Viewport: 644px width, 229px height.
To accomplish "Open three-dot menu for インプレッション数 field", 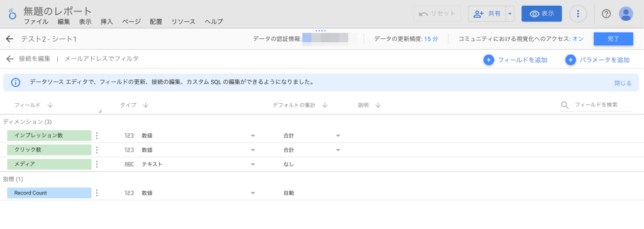I will coord(97,135).
